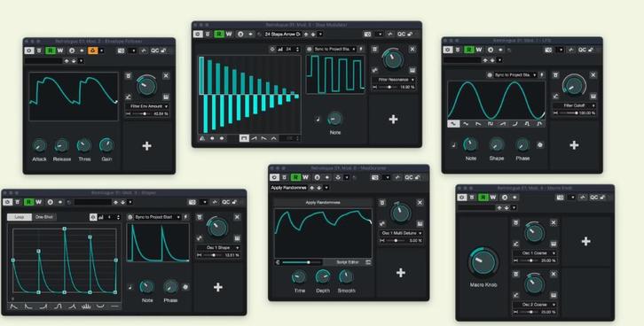Image resolution: width=644 pixels, height=326 pixels.
Task: Click Script Editor menu icon in ModScripter
Action: [x=368, y=262]
